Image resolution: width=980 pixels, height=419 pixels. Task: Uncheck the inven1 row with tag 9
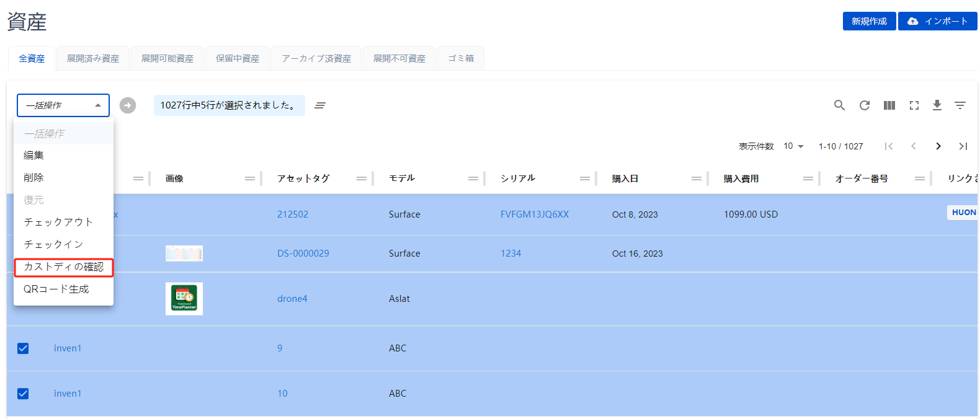click(23, 348)
